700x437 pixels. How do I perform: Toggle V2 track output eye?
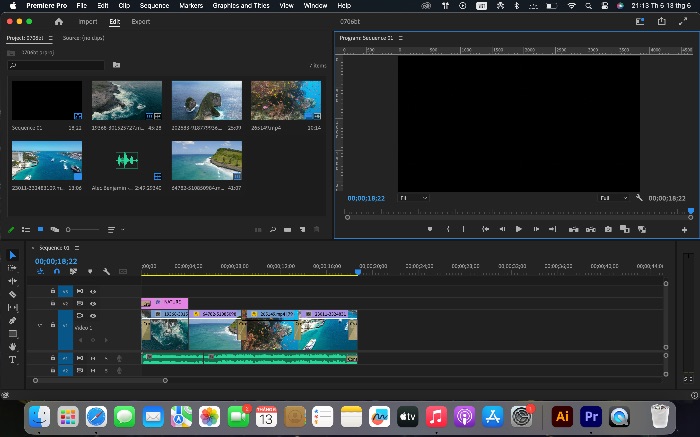(x=93, y=304)
